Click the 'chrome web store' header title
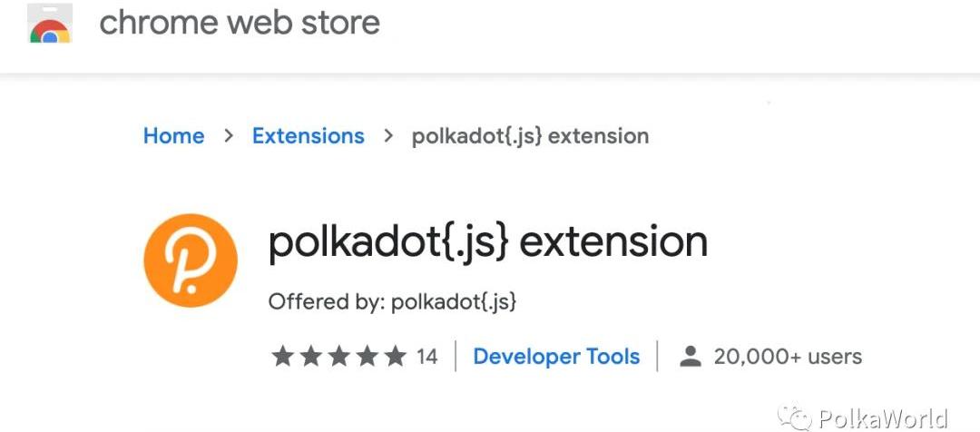Viewport: 980px width, 432px height. tap(240, 24)
